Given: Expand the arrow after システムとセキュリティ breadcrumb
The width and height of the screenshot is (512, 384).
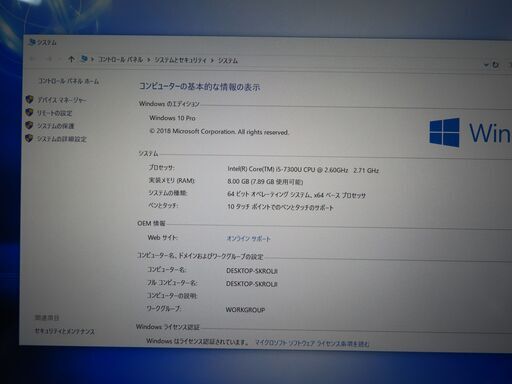Looking at the screenshot, I should [212, 61].
